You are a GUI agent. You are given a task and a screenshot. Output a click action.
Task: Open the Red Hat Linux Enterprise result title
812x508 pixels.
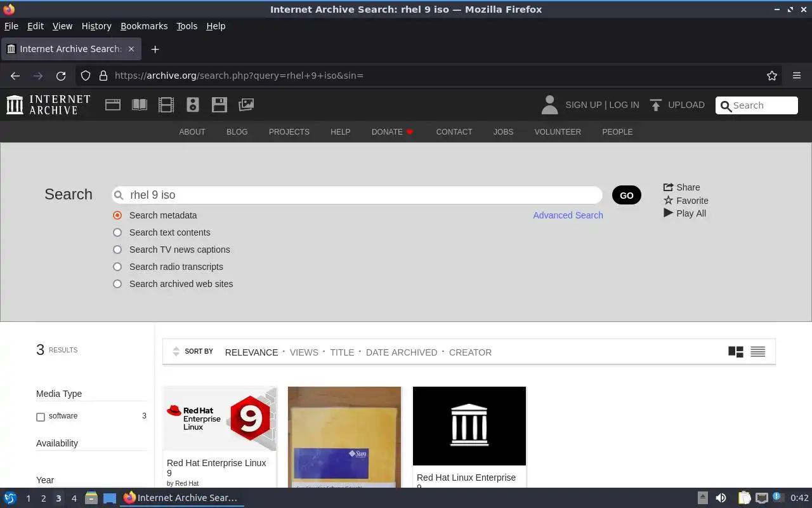[x=466, y=481]
